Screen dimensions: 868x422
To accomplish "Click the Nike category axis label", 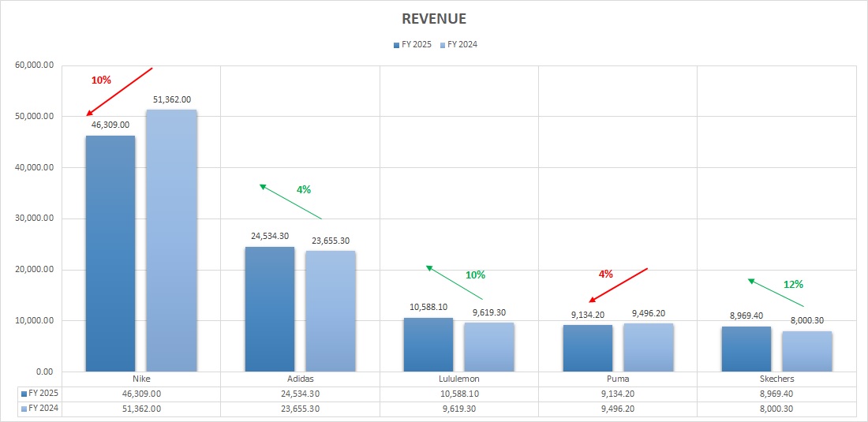I will pos(141,379).
